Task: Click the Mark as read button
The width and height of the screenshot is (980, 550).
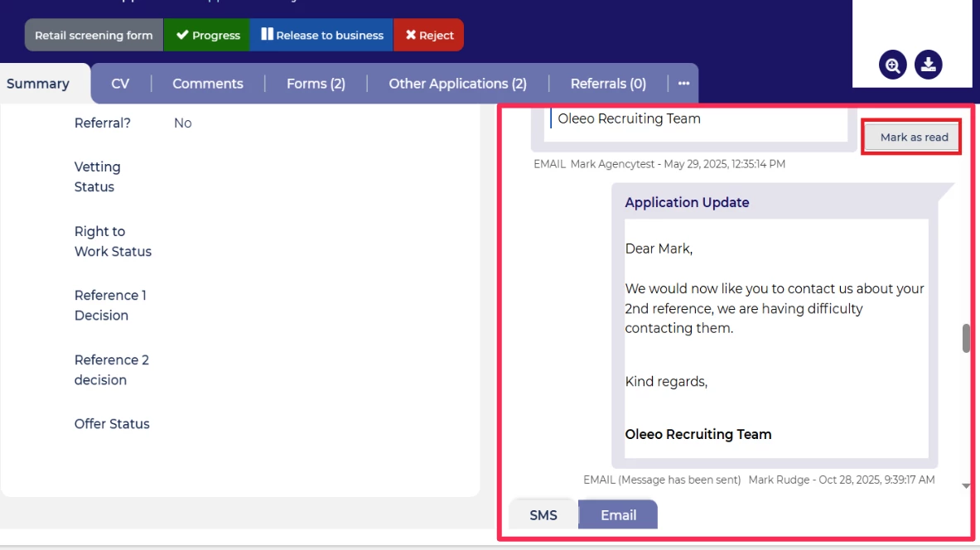Action: [x=913, y=137]
